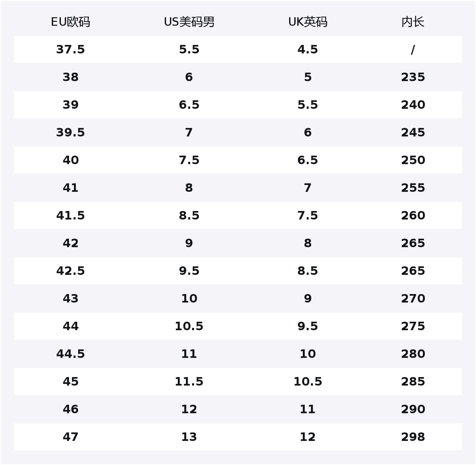Click the 内长 column header

click(413, 22)
